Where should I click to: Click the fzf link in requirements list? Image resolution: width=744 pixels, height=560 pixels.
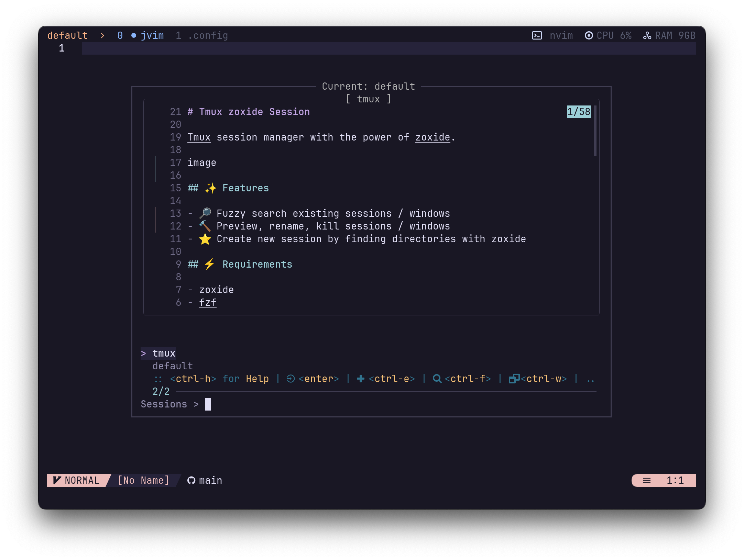pyautogui.click(x=208, y=302)
